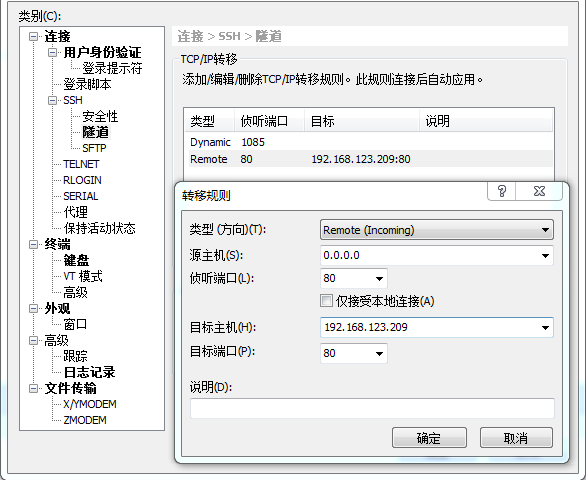The width and height of the screenshot is (586, 480).
Task: Select the SFTP tree item
Action: click(x=94, y=148)
